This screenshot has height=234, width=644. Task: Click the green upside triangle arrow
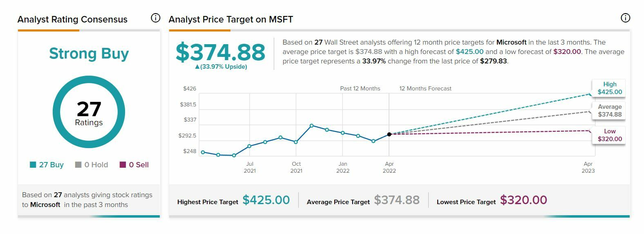(197, 67)
